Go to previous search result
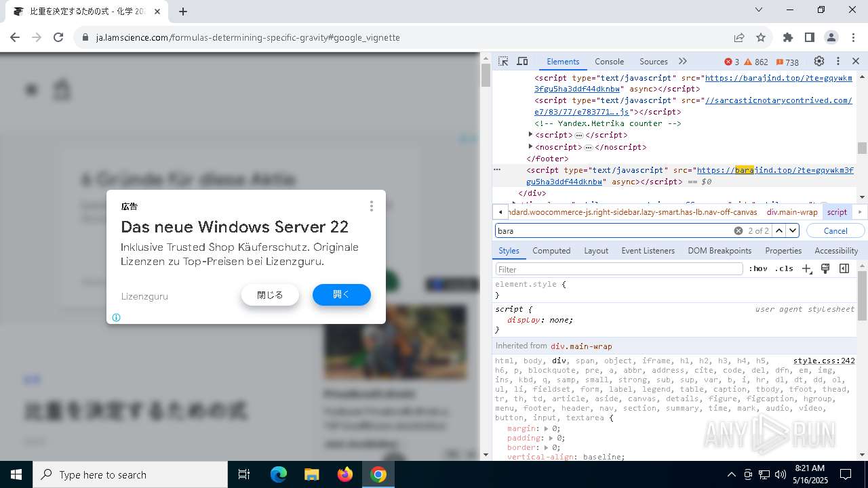Image resolution: width=868 pixels, height=488 pixels. pyautogui.click(x=779, y=231)
